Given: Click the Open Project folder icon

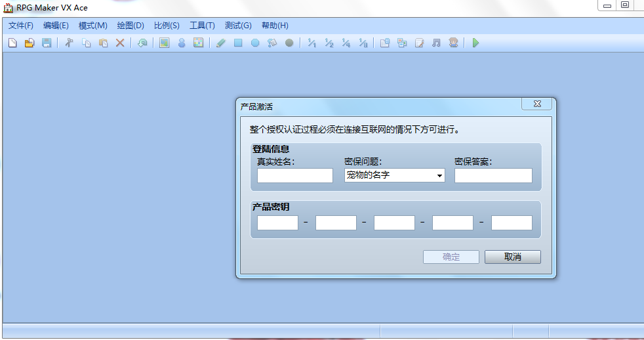Looking at the screenshot, I should pos(30,43).
